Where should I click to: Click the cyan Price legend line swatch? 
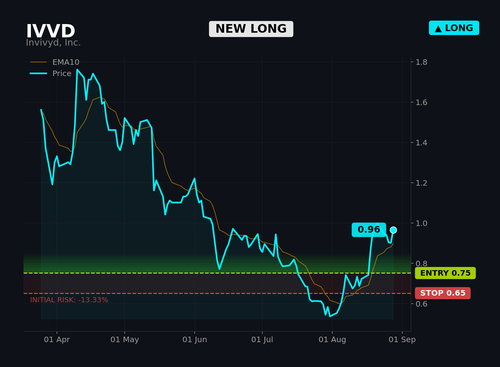(x=38, y=73)
